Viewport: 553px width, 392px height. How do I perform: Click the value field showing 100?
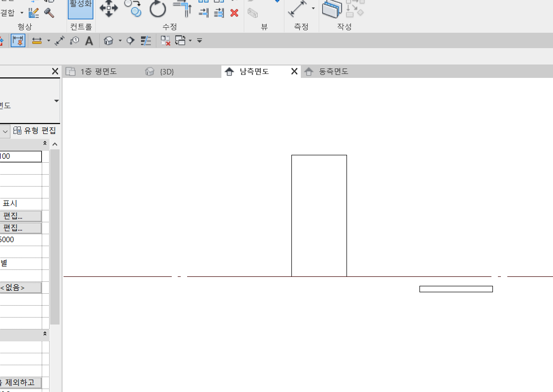coord(20,156)
